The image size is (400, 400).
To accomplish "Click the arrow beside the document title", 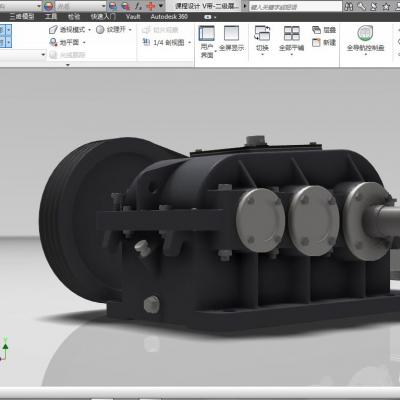I will 245,6.
